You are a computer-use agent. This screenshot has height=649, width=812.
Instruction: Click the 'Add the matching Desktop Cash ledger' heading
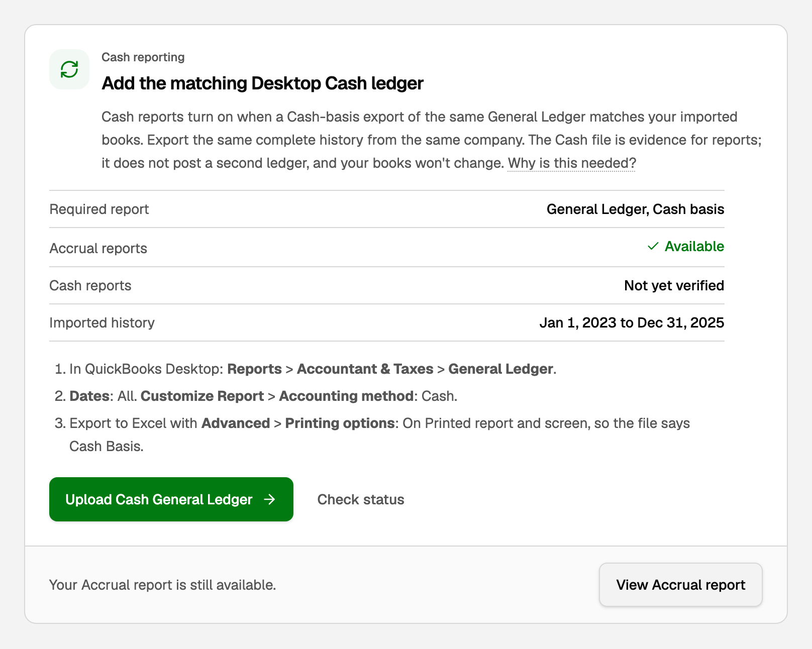click(262, 83)
